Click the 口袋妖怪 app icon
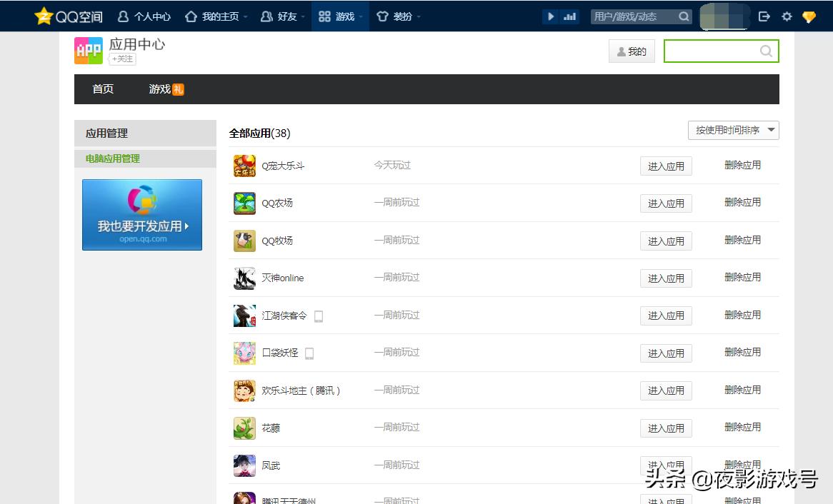The image size is (833, 504). [x=244, y=353]
